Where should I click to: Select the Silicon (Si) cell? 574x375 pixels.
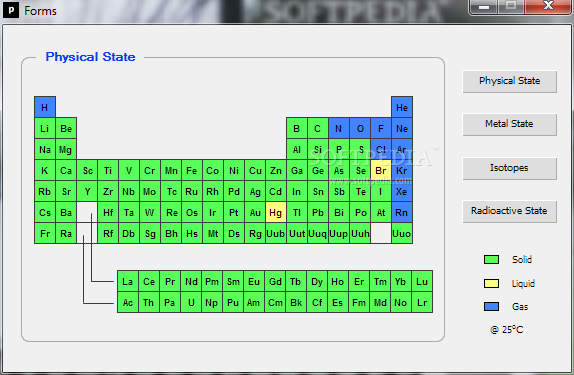pyautogui.click(x=318, y=149)
